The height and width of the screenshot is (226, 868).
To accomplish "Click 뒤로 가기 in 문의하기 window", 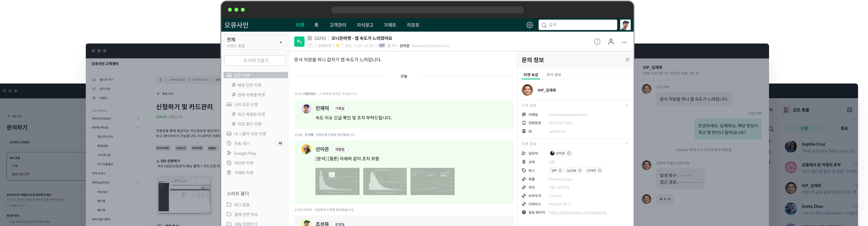I will coord(14,116).
